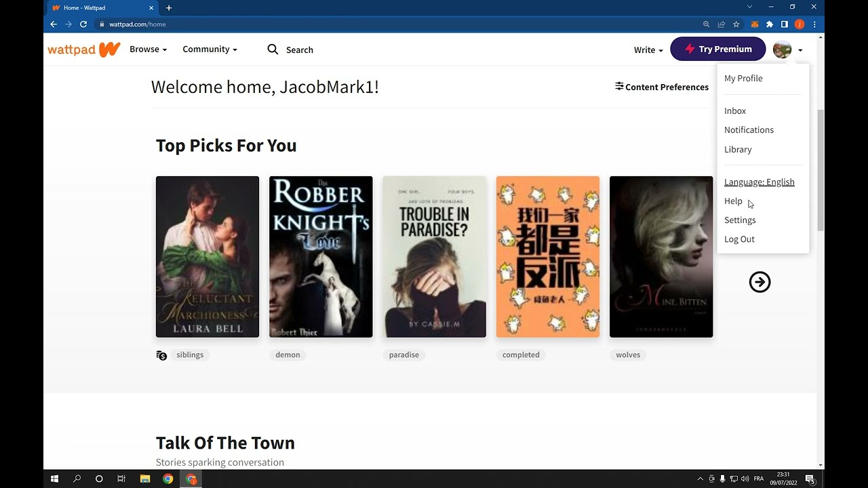Open the profile avatar picture

[x=782, y=49]
